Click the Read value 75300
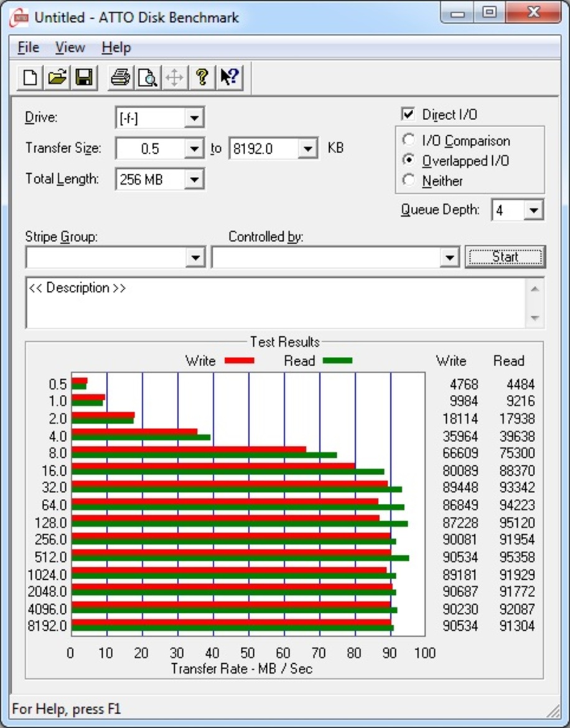The width and height of the screenshot is (570, 728). click(x=517, y=453)
